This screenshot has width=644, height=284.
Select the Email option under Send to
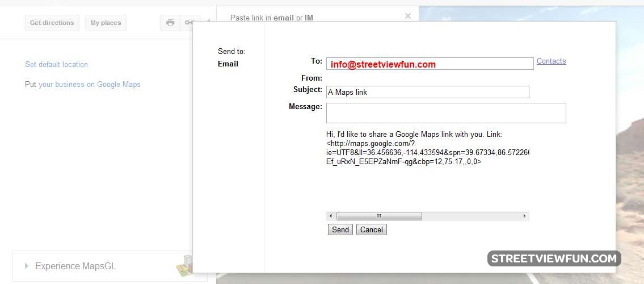click(228, 64)
